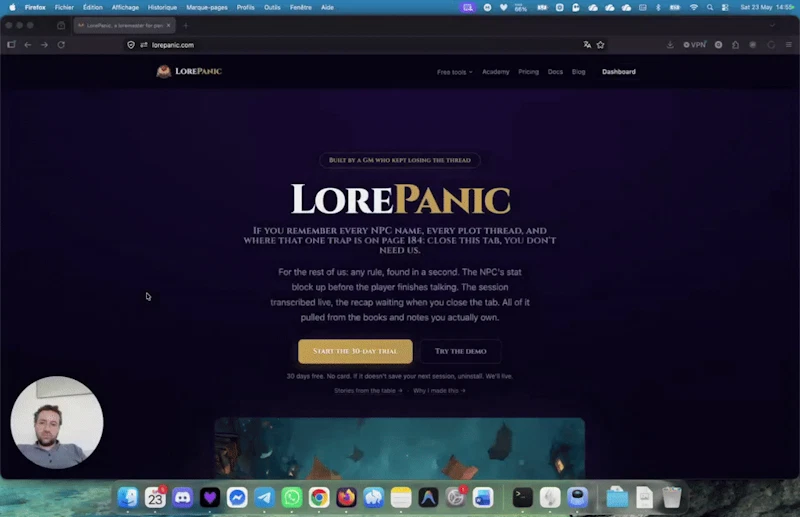The width and height of the screenshot is (800, 517).
Task: Click the presenter webcam bubble
Action: click(x=57, y=422)
